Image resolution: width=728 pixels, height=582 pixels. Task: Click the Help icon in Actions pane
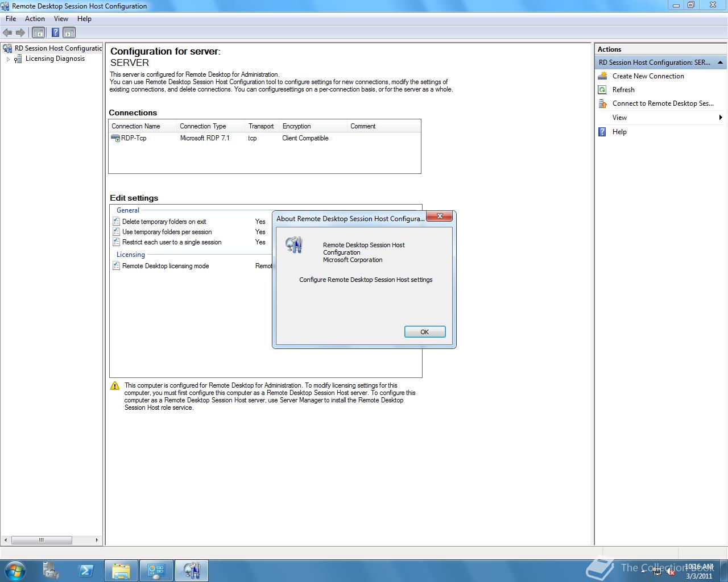coord(602,132)
